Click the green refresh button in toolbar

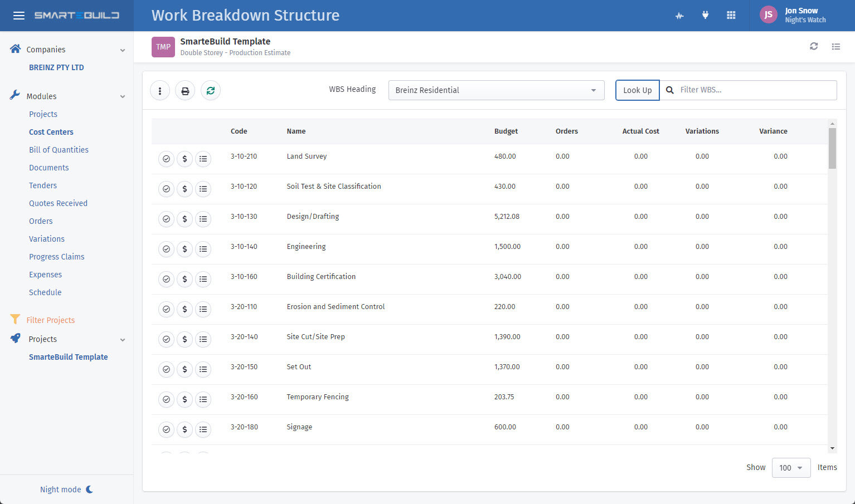pyautogui.click(x=211, y=91)
